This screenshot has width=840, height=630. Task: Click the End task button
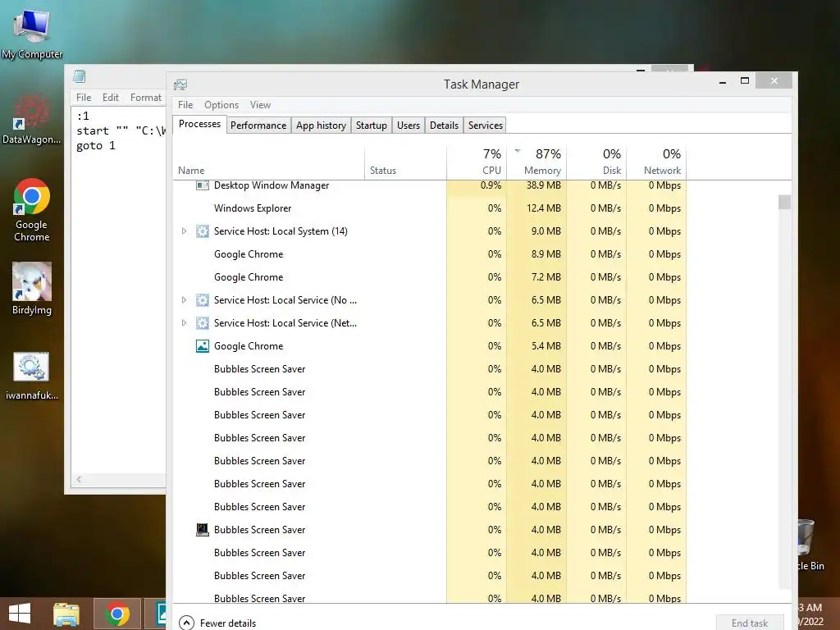pos(750,623)
